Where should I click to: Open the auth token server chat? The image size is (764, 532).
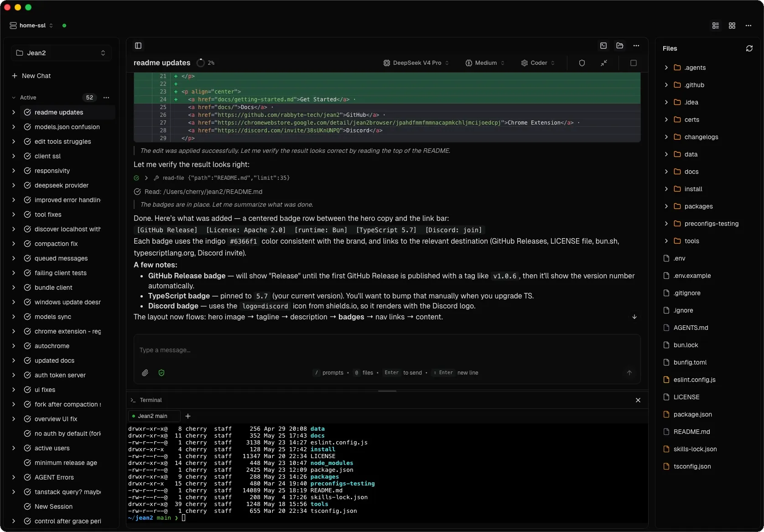click(x=60, y=375)
